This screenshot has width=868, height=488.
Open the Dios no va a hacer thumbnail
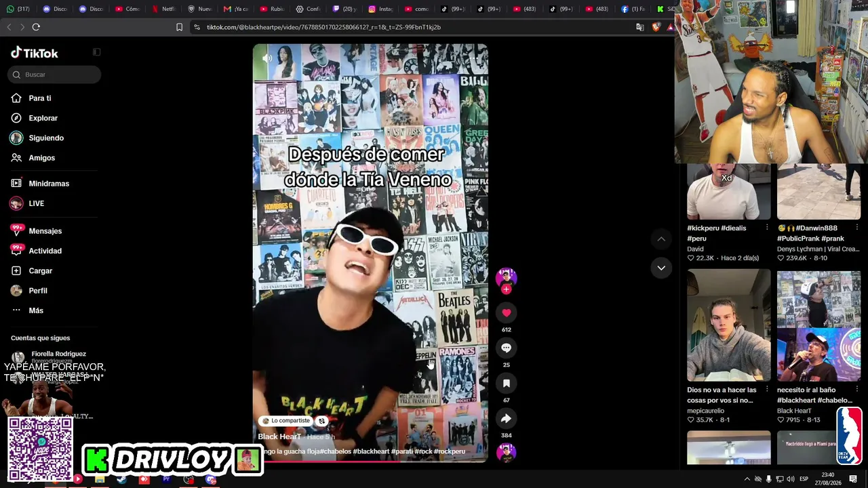pyautogui.click(x=729, y=325)
